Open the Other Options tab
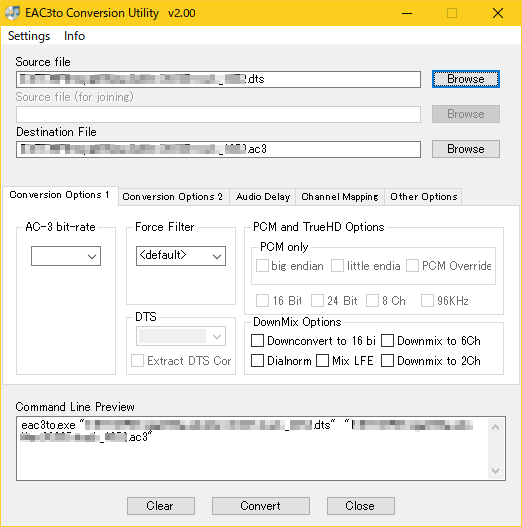This screenshot has height=527, width=522. pos(423,197)
